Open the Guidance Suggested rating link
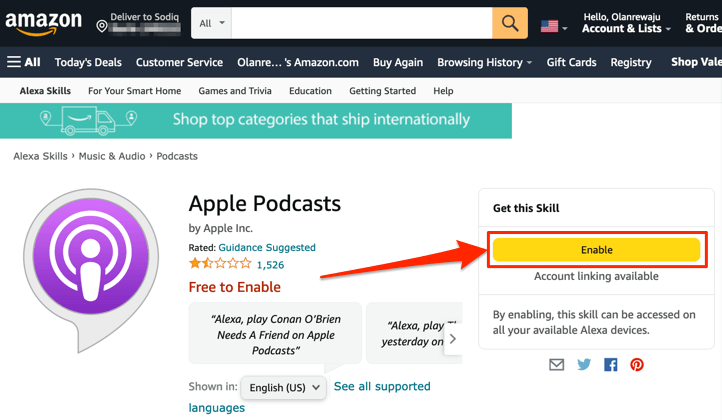This screenshot has width=722, height=420. pyautogui.click(x=267, y=247)
